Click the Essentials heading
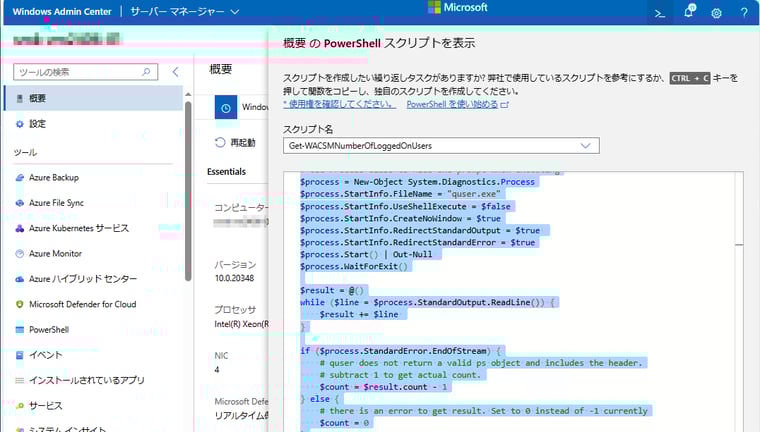The height and width of the screenshot is (432, 760). (226, 172)
